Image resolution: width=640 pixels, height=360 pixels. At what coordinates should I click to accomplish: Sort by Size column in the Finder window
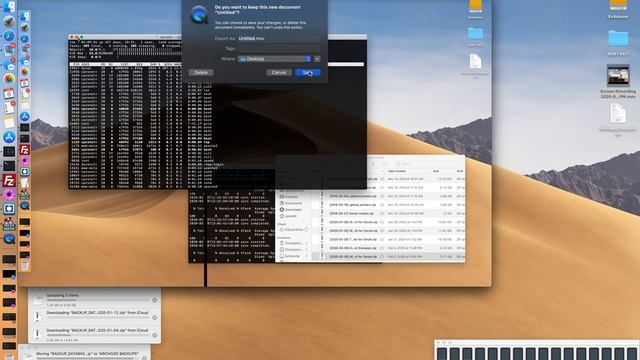tap(436, 171)
